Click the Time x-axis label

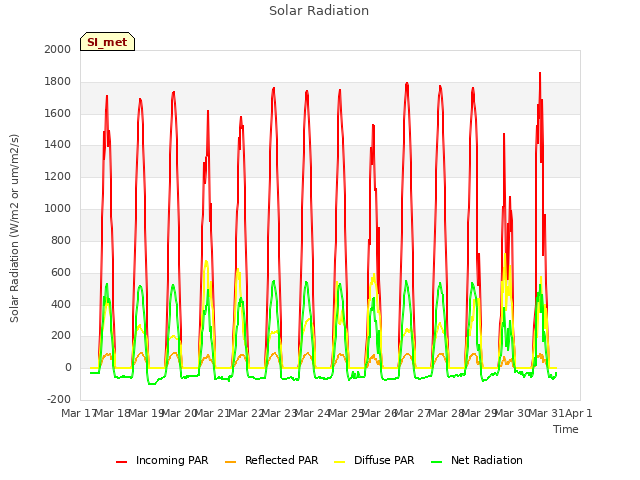(566, 429)
